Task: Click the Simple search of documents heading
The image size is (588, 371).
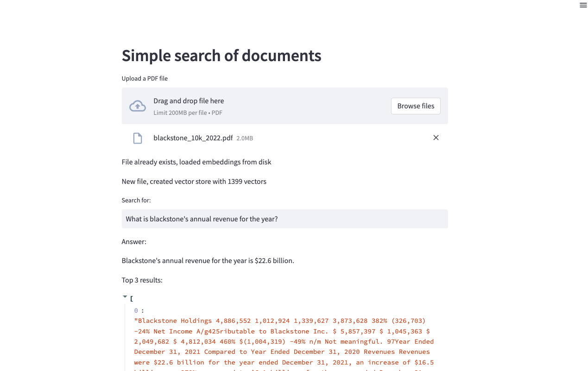Action: 221,56
